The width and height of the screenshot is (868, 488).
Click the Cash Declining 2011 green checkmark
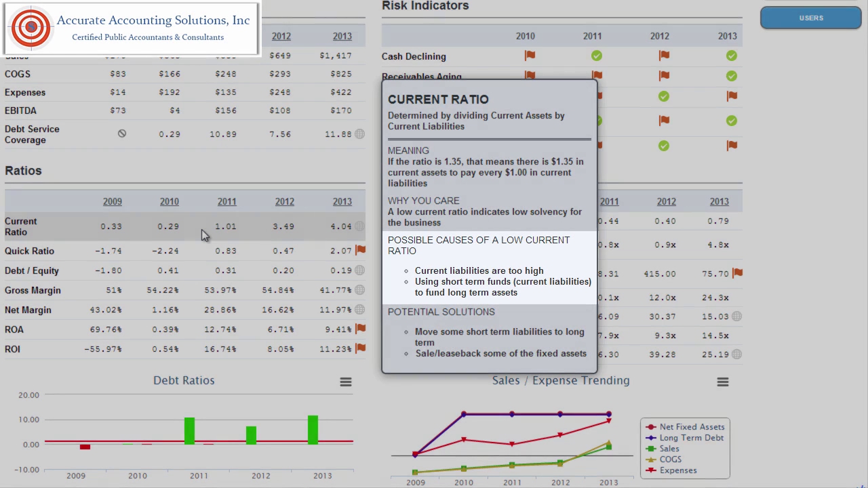click(x=596, y=56)
